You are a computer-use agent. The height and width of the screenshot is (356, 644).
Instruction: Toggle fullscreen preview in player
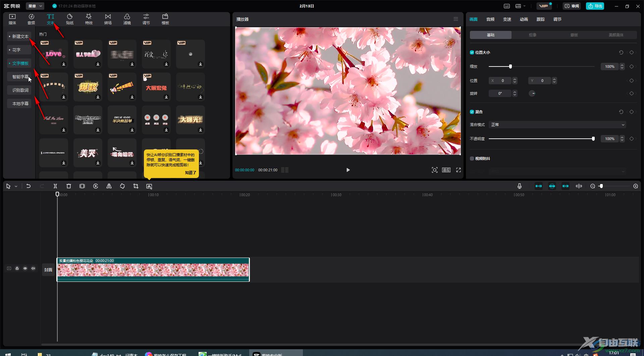[459, 170]
